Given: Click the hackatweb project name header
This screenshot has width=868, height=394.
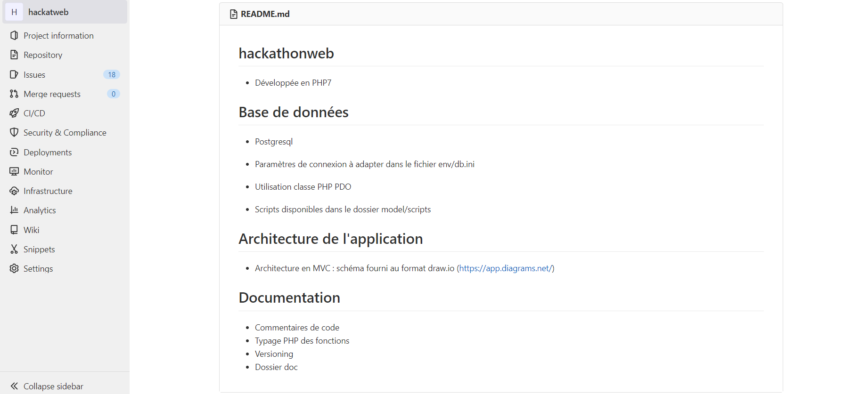Looking at the screenshot, I should [x=49, y=12].
